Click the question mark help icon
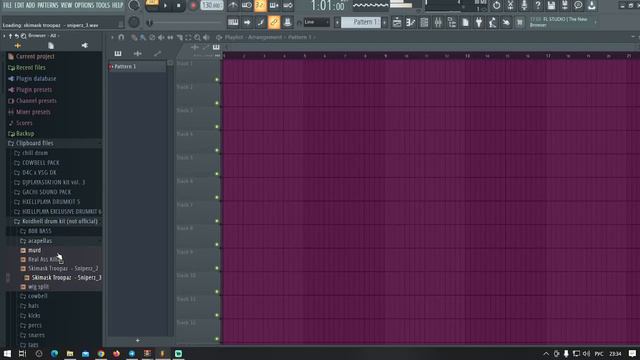This screenshot has width=640, height=360. pos(538,5)
